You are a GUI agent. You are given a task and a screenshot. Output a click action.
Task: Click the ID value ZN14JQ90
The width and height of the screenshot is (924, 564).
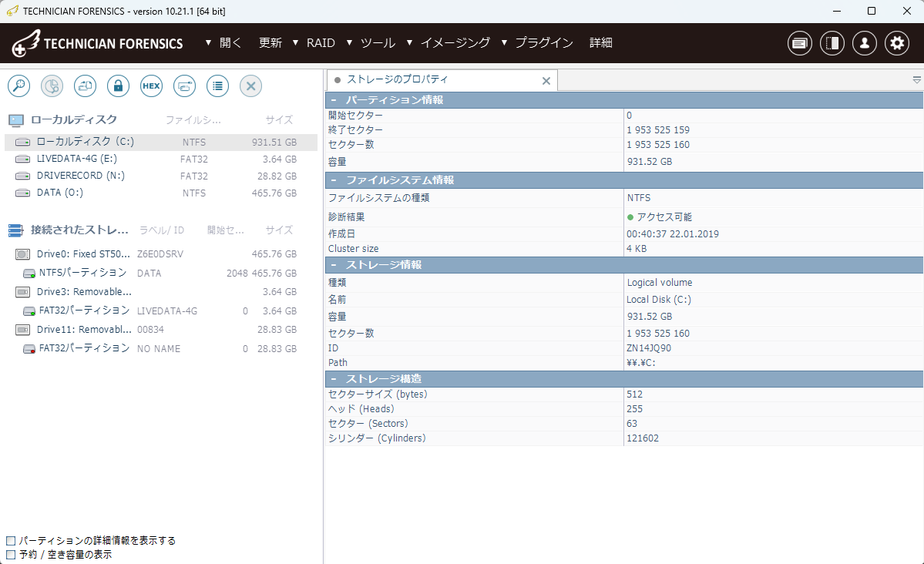[x=649, y=348]
